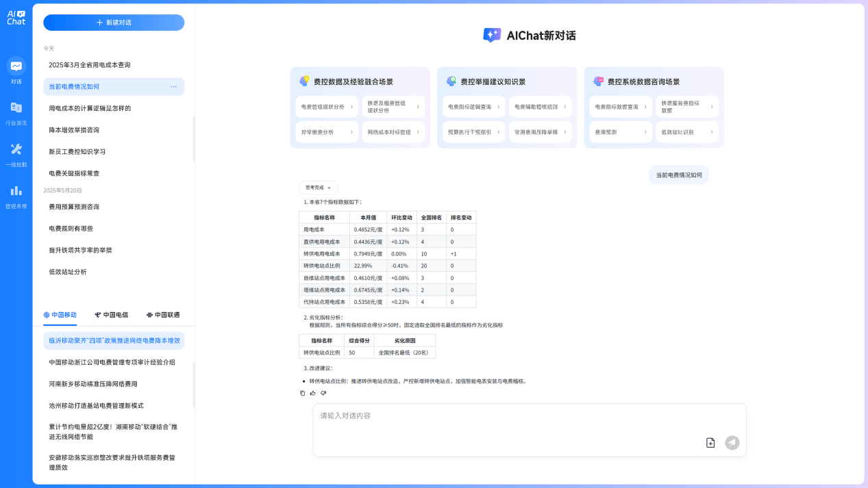
Task: Open the 河南新乡移动精准压降网络费用 article
Action: (x=93, y=384)
